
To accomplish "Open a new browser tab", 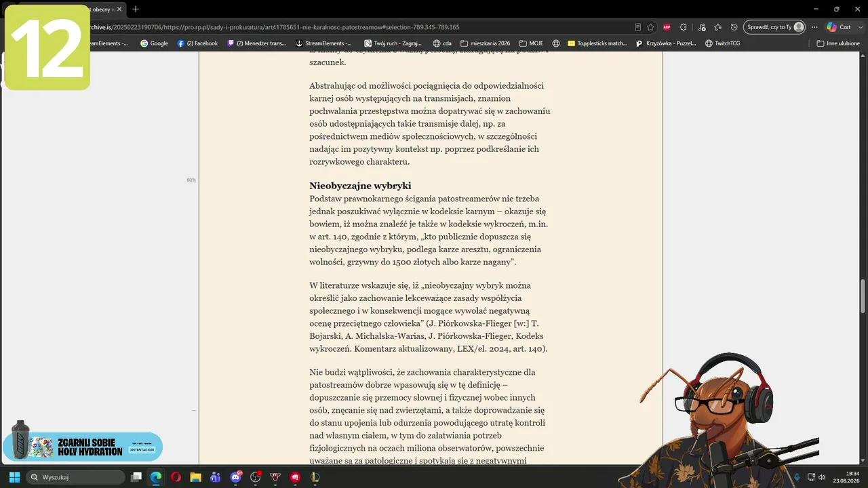I will tap(136, 9).
